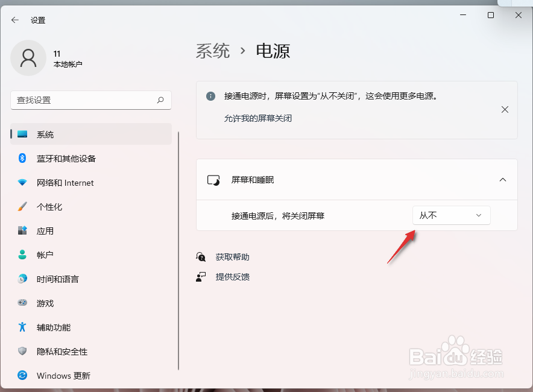
Task: Click the 隐私和安全性 shield icon
Action: coord(23,351)
